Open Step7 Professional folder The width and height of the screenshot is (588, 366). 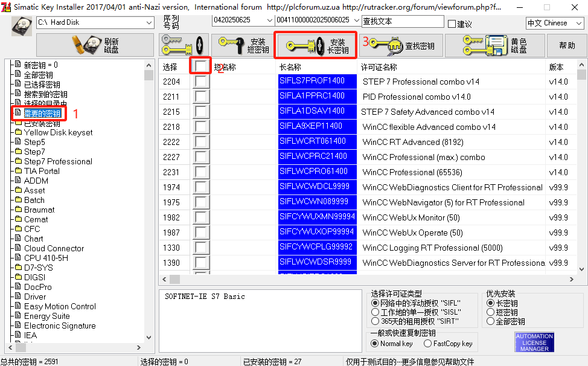click(x=58, y=161)
